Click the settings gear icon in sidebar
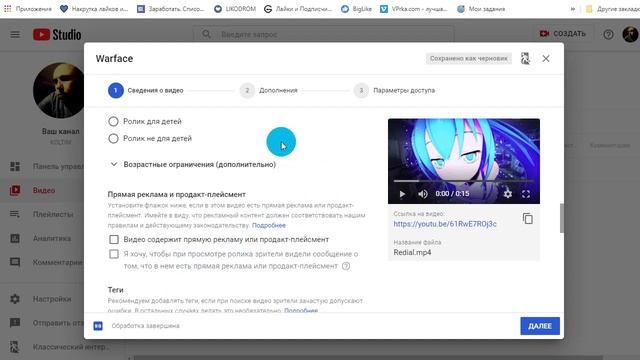640x360 pixels. tap(15, 299)
